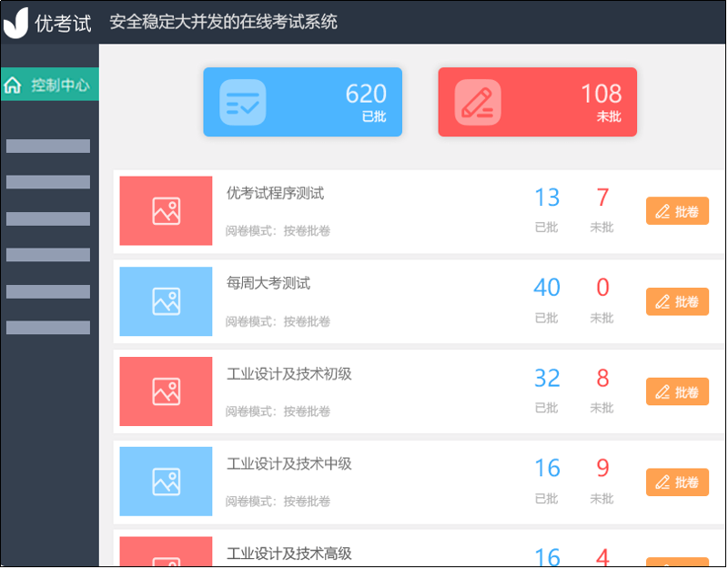Click the 批卷 button for 工业设计及技术中级

tap(677, 483)
